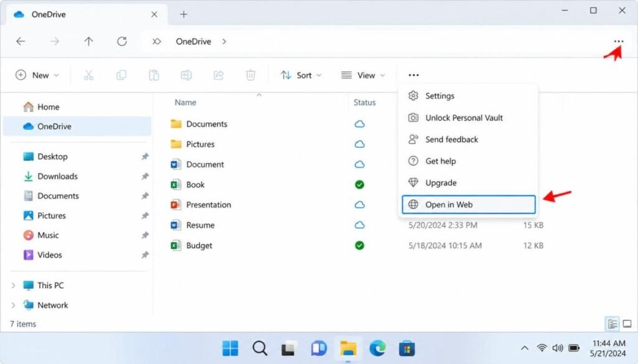Go up one folder level
Image resolution: width=638 pixels, height=364 pixels.
tap(88, 42)
